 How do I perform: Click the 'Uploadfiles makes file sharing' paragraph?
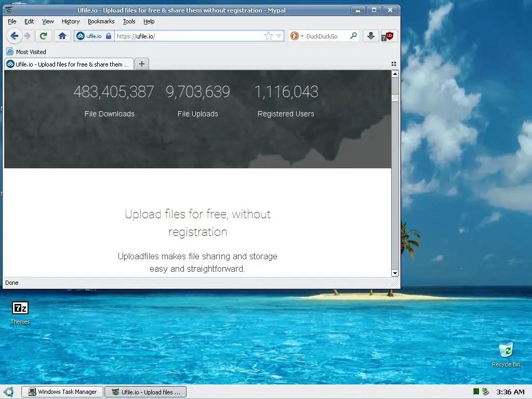(197, 262)
